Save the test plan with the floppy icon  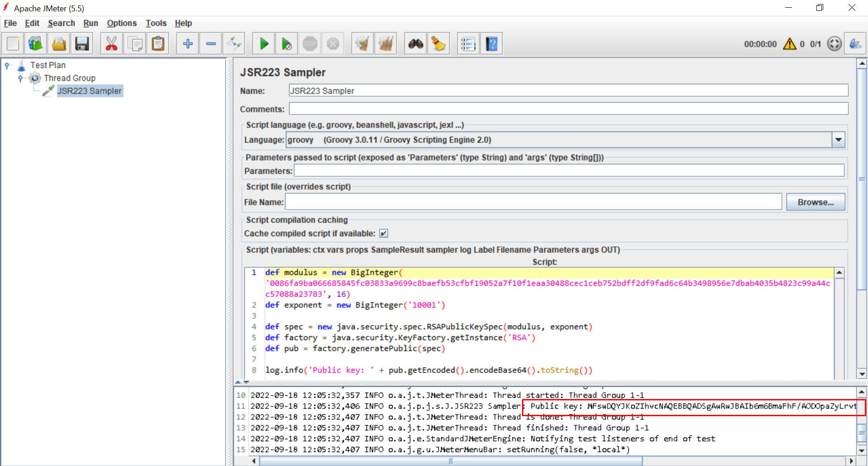click(82, 44)
